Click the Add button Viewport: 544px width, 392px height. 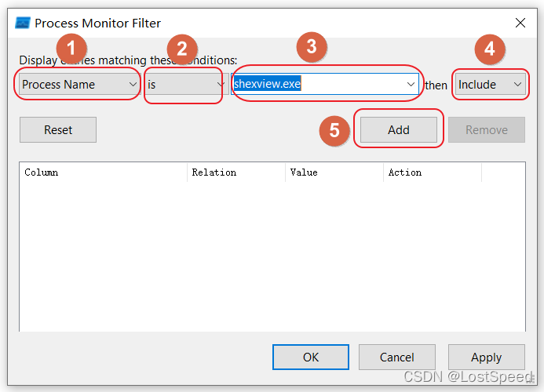click(398, 129)
